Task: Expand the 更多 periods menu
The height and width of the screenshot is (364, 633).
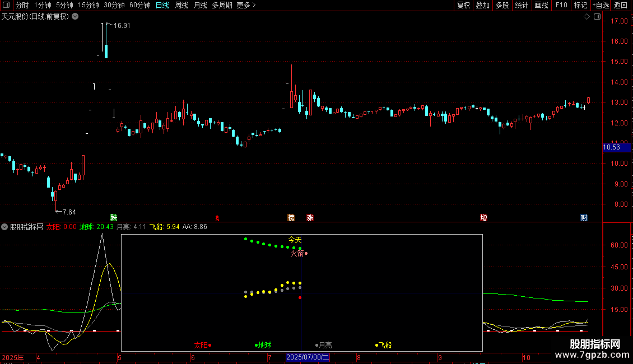Action: pyautogui.click(x=246, y=5)
